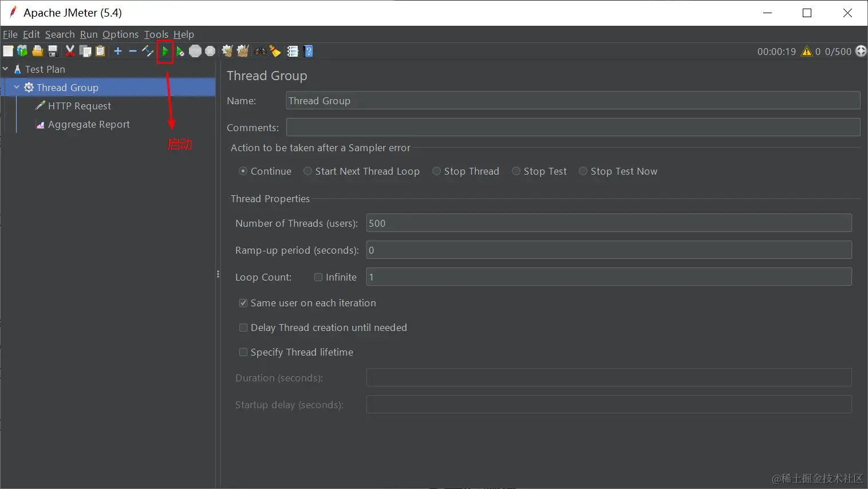Screen dimensions: 868x489
Task: Click the Loop Count value field
Action: (x=609, y=277)
